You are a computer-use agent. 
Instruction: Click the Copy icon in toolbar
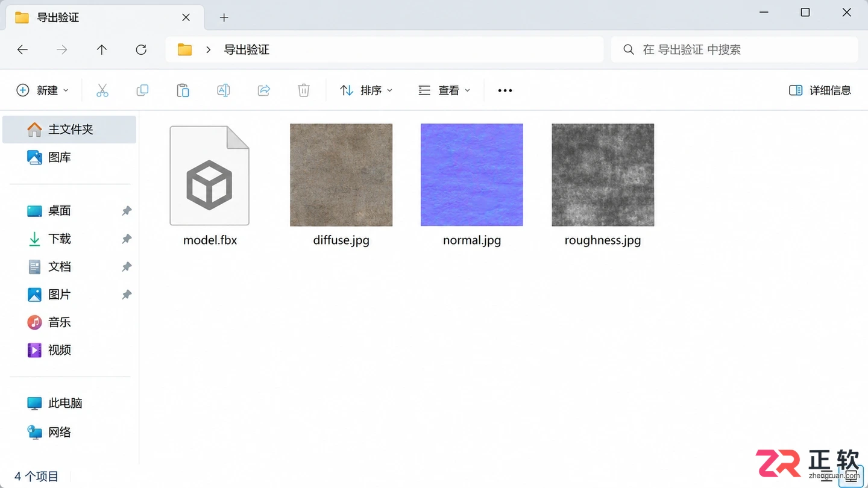click(x=142, y=90)
